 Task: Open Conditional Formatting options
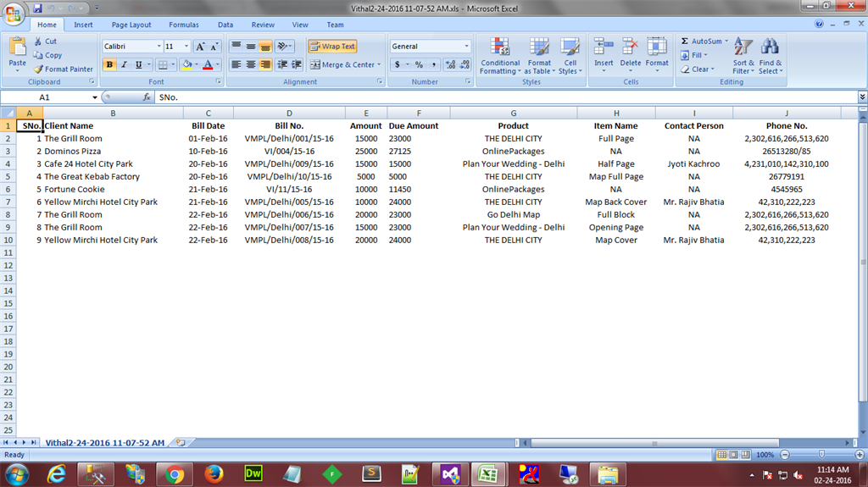click(x=500, y=56)
